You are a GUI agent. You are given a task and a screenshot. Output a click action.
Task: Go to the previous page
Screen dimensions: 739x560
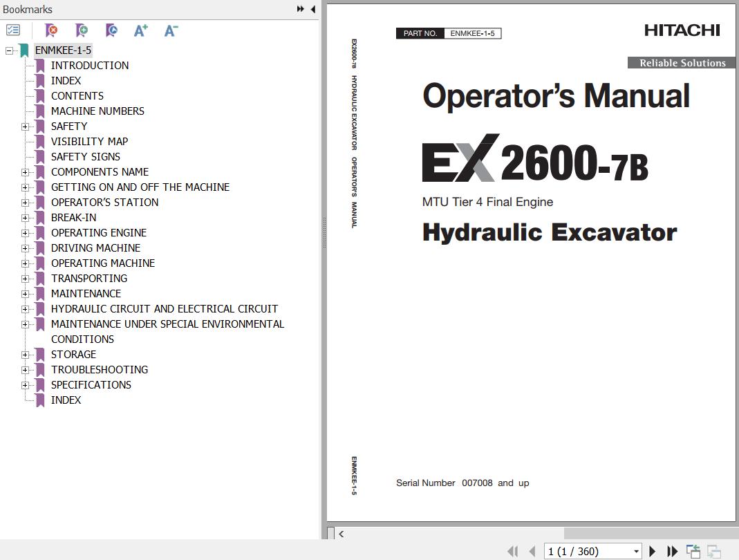click(532, 551)
